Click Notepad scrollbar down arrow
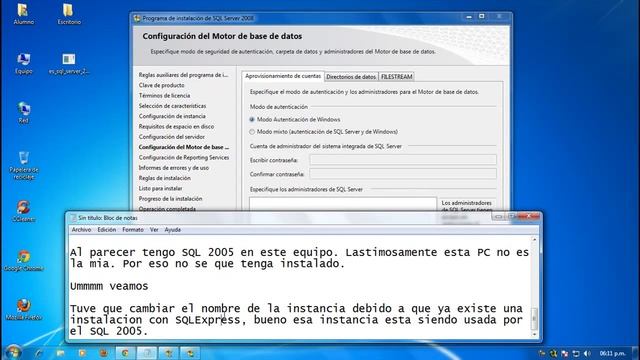The height and width of the screenshot is (360, 640). 534,335
